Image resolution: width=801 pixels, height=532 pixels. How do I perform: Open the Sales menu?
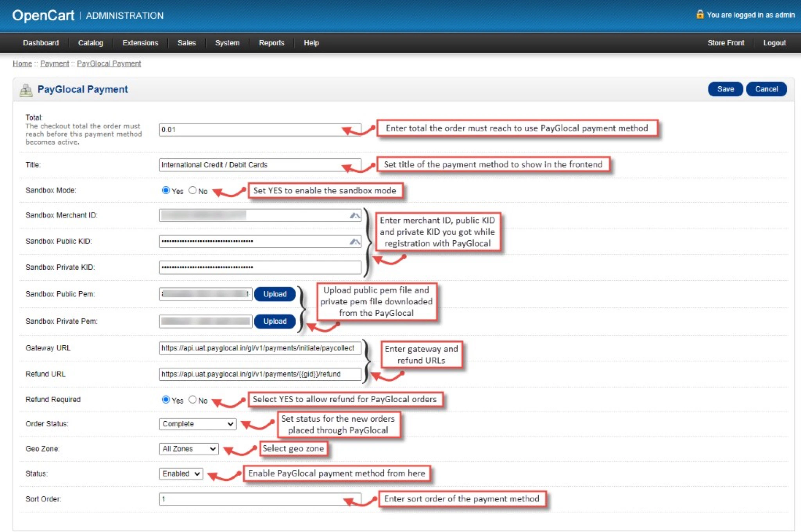[x=187, y=43]
